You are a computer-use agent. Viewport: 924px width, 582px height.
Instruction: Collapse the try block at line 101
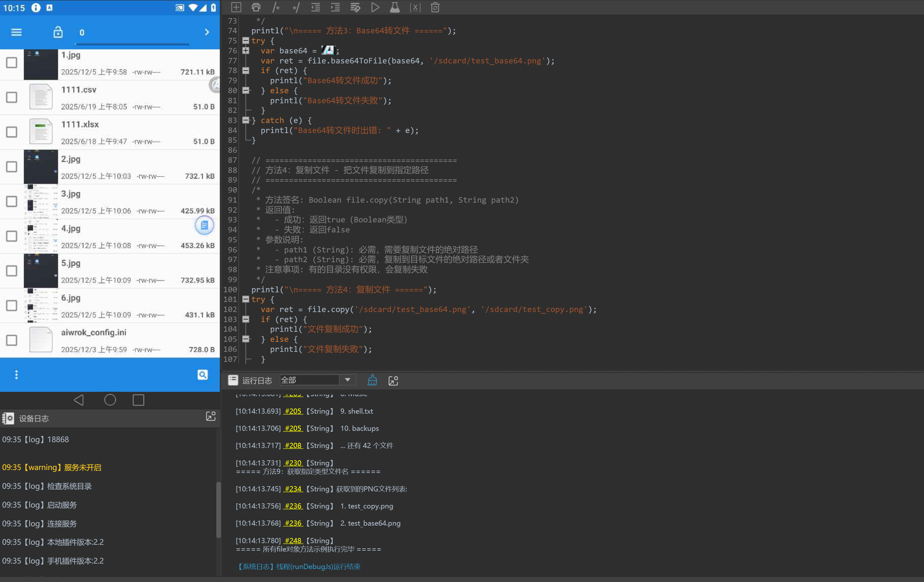pos(245,299)
